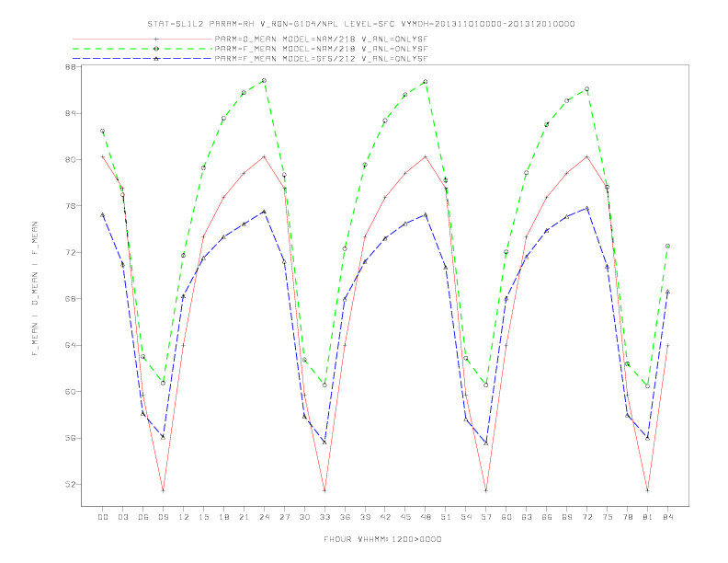Viewport: 728px width, 563px height.
Task: Click x-axis forecast hour label 78
Action: point(627,517)
